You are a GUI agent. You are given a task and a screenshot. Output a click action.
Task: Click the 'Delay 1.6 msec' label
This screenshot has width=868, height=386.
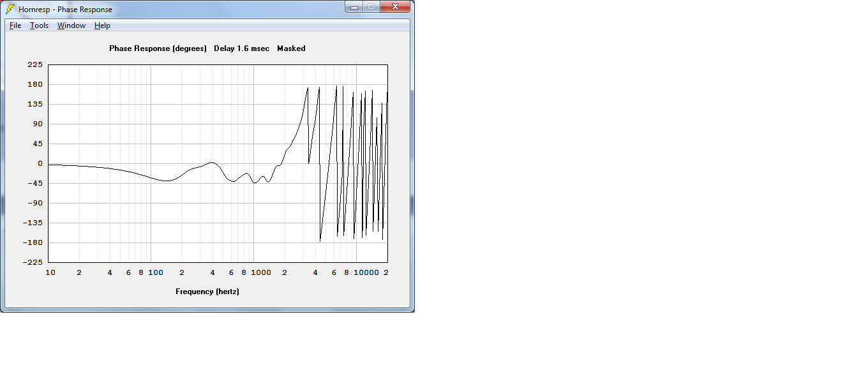click(x=242, y=48)
